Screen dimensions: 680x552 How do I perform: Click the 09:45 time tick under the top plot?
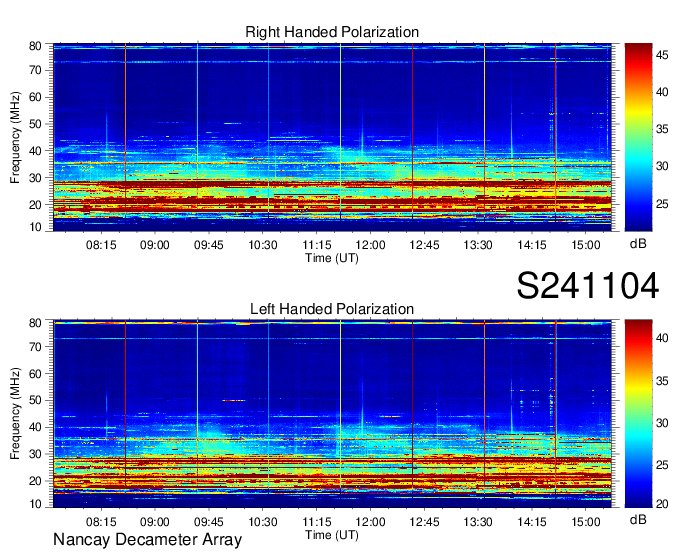[x=209, y=245]
